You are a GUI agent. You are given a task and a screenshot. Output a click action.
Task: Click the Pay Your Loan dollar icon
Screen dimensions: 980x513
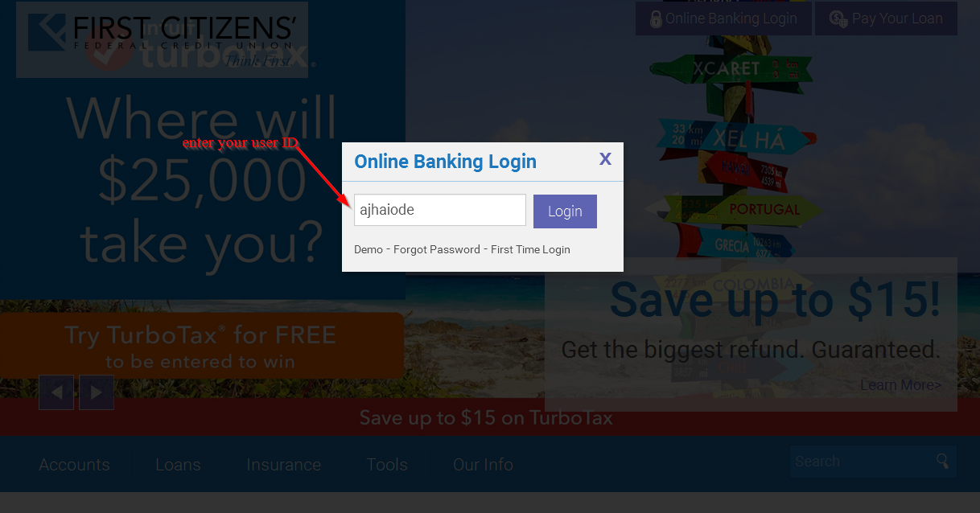838,18
